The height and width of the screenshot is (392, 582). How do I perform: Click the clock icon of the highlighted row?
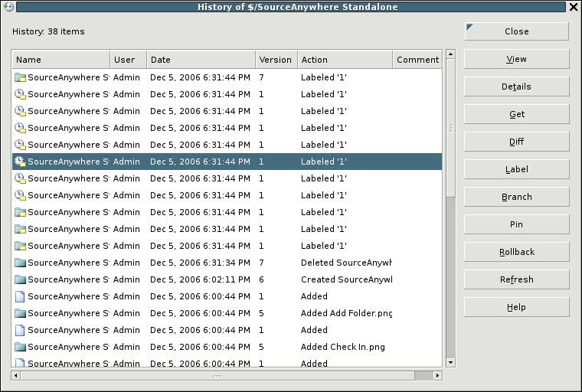20,162
